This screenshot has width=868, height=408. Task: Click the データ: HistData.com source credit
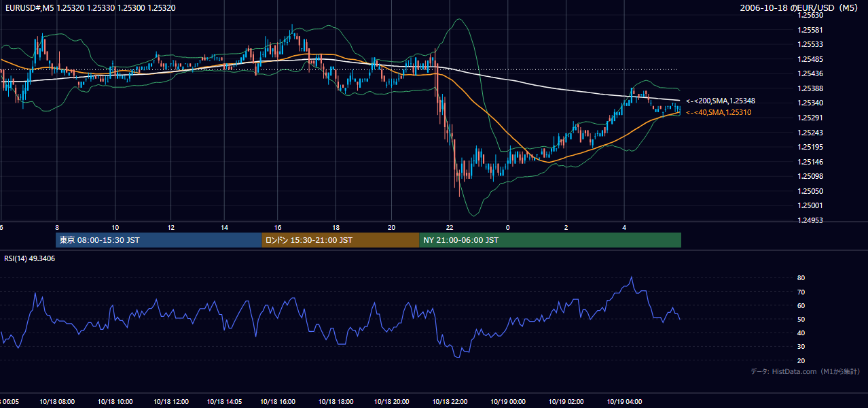tap(806, 371)
